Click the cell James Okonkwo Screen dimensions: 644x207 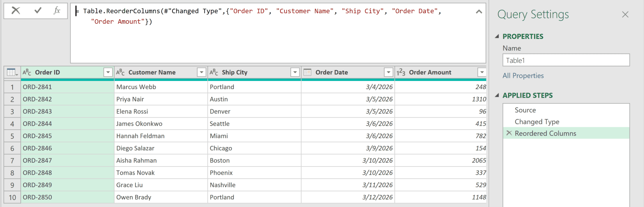coord(161,124)
